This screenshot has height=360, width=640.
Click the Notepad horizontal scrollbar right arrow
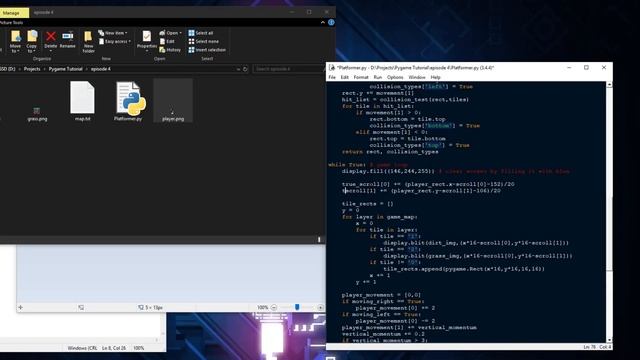point(157,340)
